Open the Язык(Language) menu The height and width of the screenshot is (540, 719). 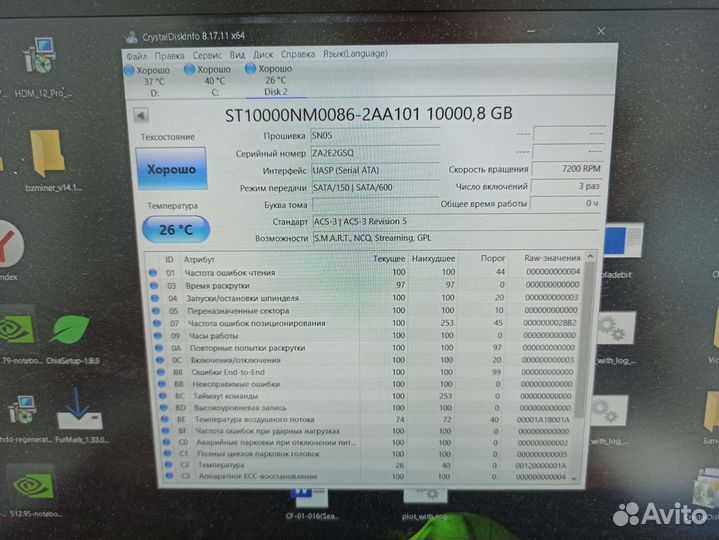tap(355, 53)
